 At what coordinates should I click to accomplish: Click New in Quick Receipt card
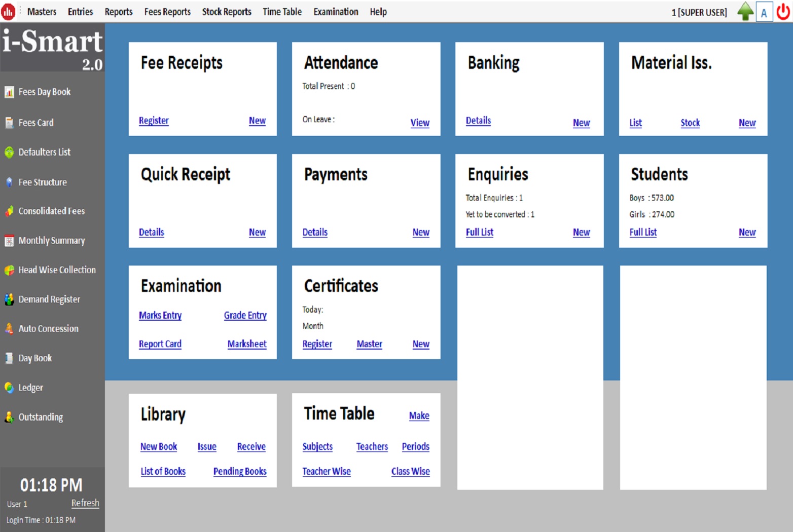point(257,232)
